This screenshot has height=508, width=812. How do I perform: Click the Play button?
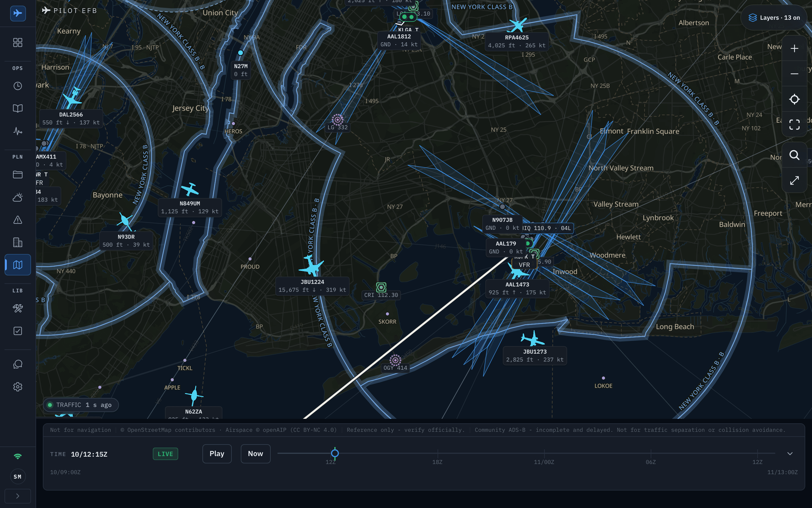(217, 454)
